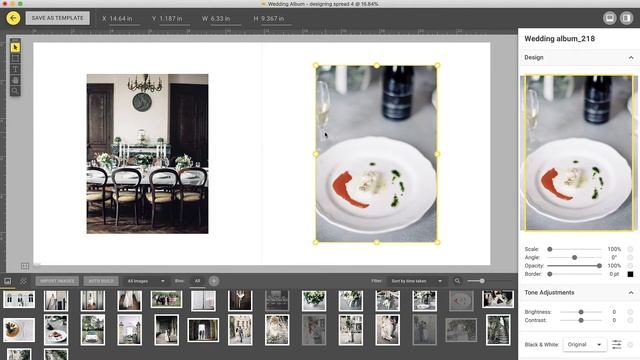Click the Scale value 100%
640x360 pixels.
pyautogui.click(x=614, y=249)
